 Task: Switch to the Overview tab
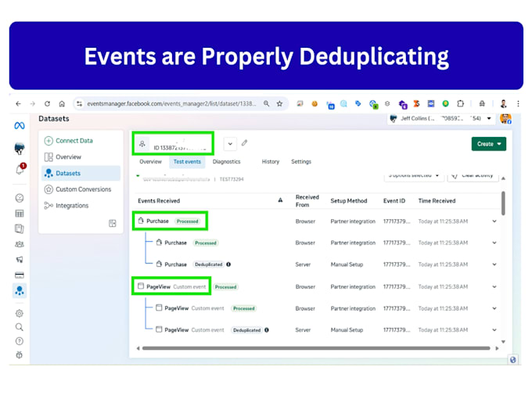click(x=151, y=161)
